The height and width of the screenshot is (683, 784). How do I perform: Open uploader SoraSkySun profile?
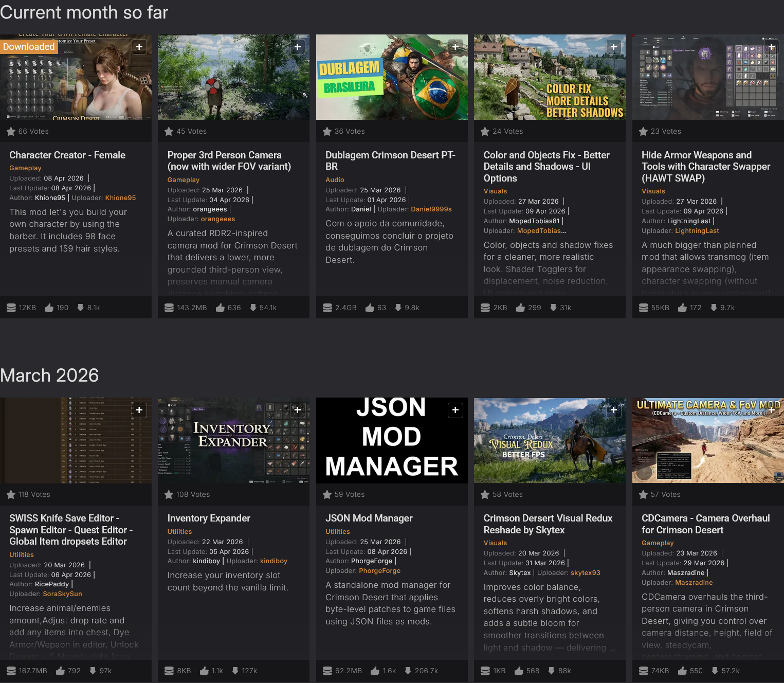(x=62, y=594)
